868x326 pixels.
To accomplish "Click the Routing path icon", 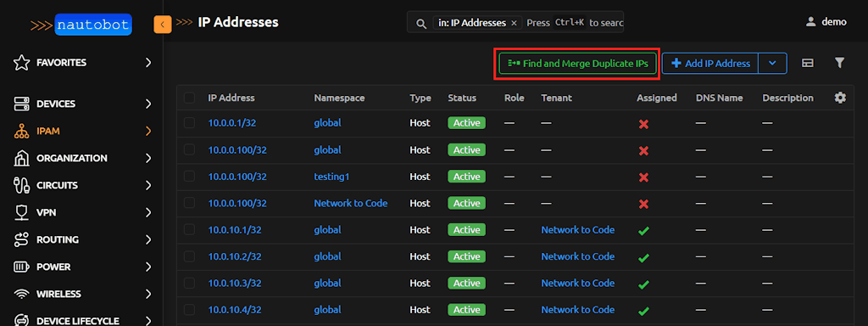I will click(21, 239).
